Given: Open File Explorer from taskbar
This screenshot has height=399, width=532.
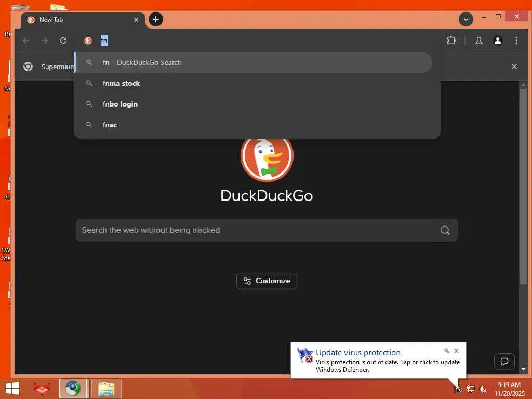Looking at the screenshot, I should click(x=107, y=389).
